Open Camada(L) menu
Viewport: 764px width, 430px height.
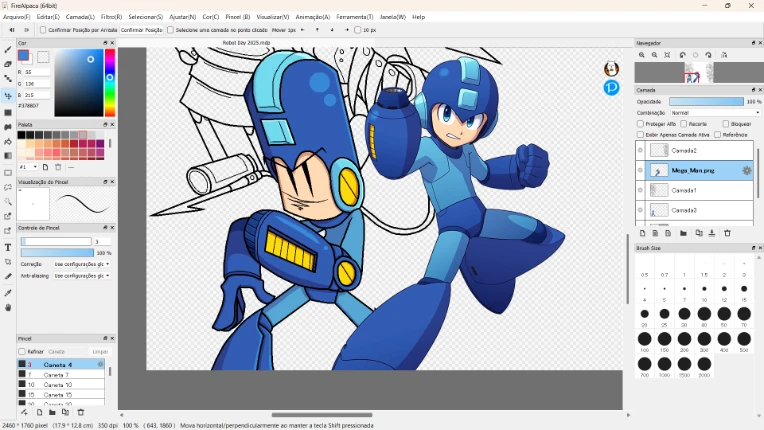(80, 17)
